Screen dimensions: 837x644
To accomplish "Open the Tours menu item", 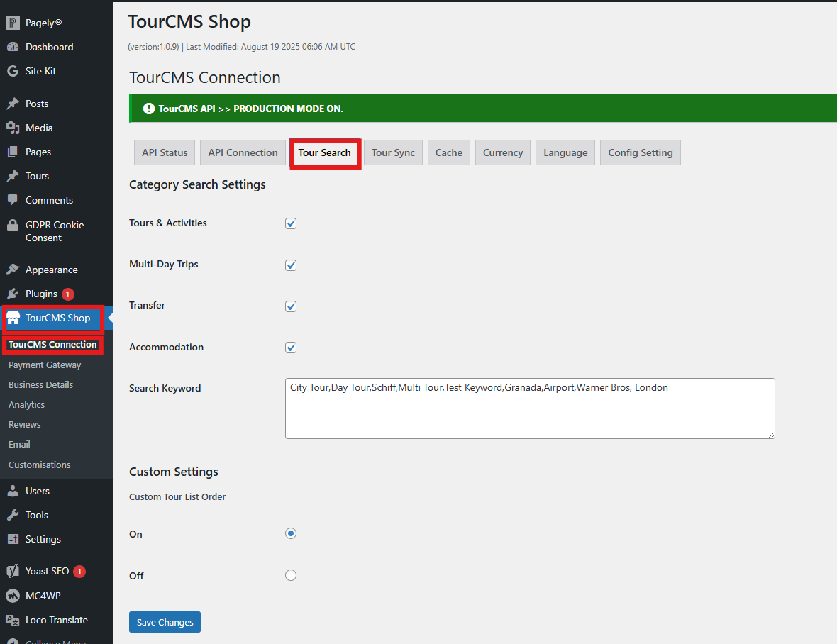I will [38, 176].
